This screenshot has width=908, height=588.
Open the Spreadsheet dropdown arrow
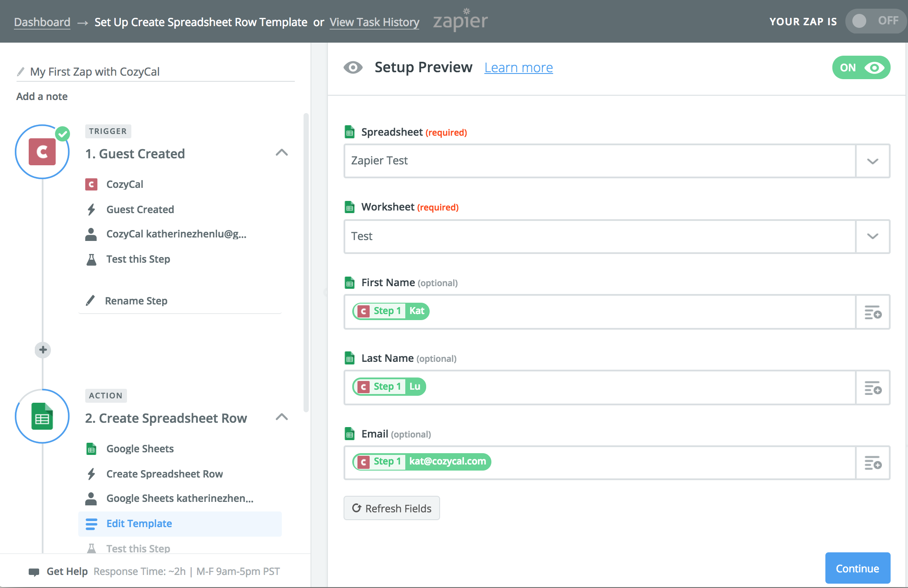tap(872, 161)
